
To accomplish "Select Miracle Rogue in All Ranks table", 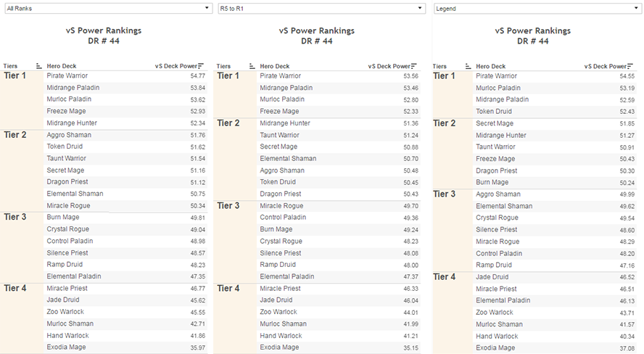I will [x=68, y=205].
